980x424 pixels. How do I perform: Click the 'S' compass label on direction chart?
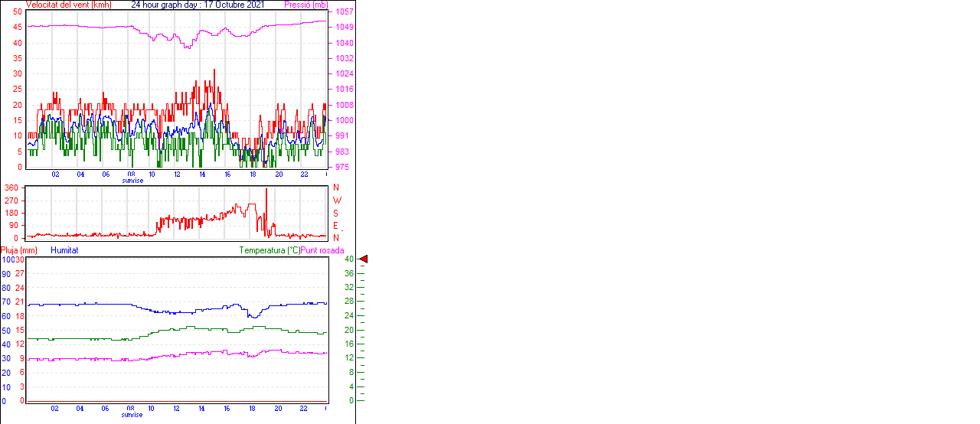pyautogui.click(x=335, y=214)
